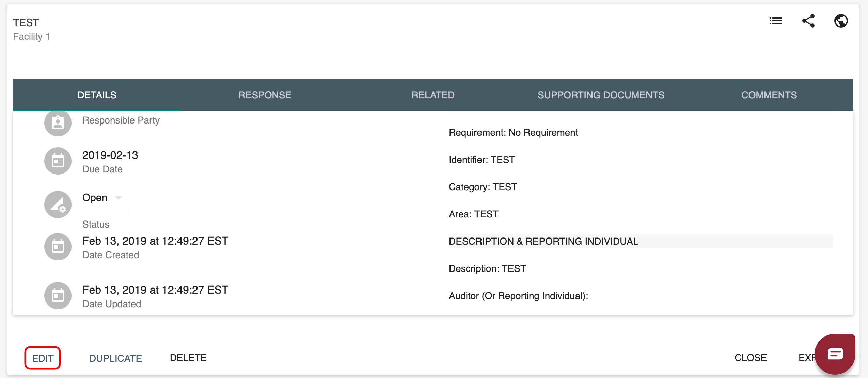
Task: Open the chat widget bubble
Action: [835, 354]
